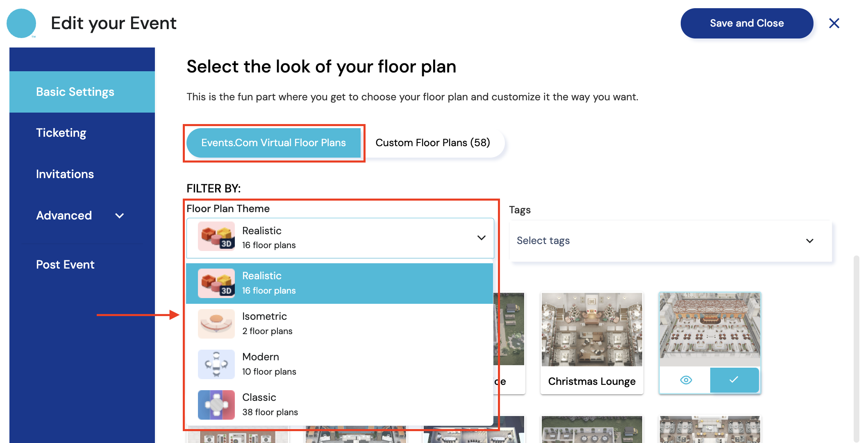This screenshot has height=443, width=868.
Task: Select Events.Com Virtual Floor Plans tab
Action: point(273,142)
